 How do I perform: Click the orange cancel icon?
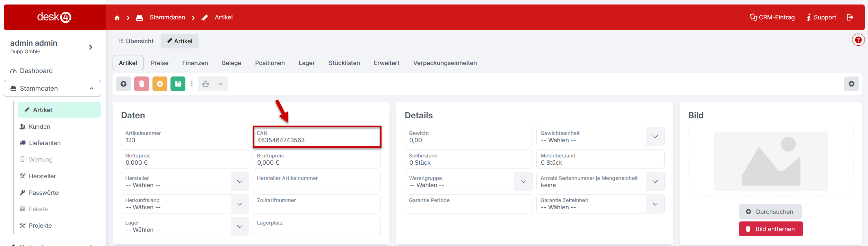pos(160,84)
